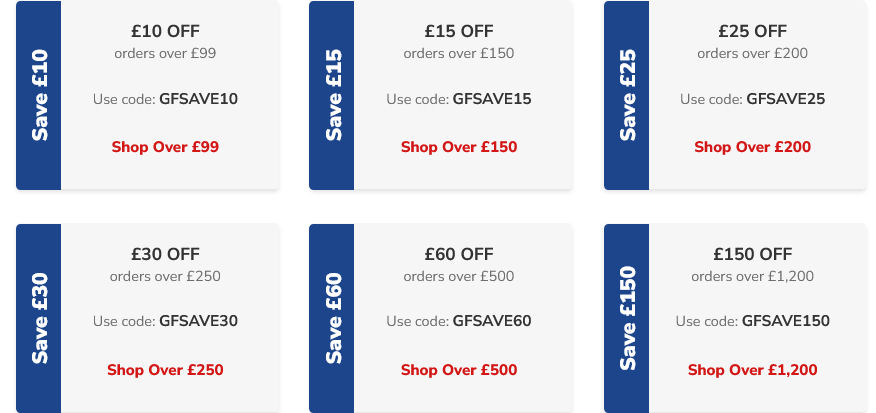Image resolution: width=876 pixels, height=413 pixels.
Task: Follow the 'Shop Over £200' link
Action: (752, 147)
